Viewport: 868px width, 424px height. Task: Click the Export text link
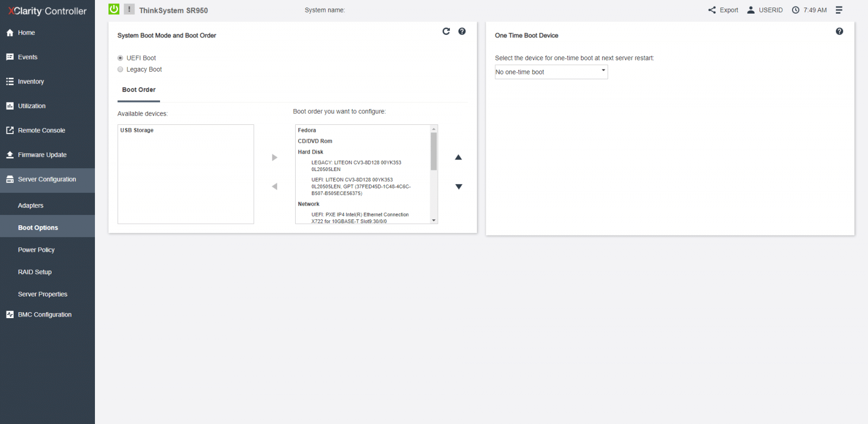(729, 10)
